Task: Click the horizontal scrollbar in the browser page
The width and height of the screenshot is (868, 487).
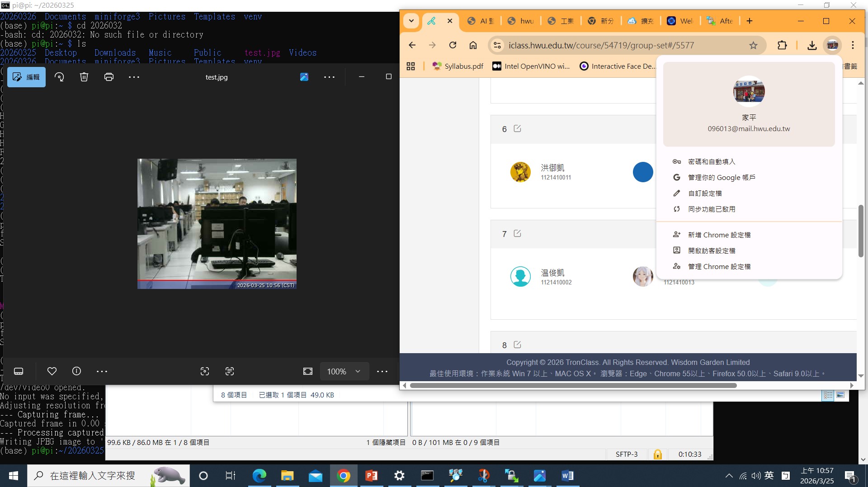Action: 573,385
